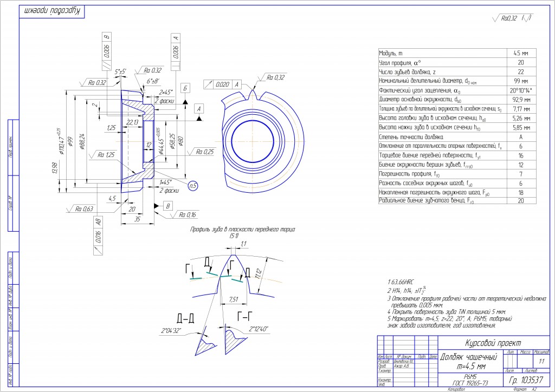The image size is (555, 392).
Task: Click the 20°10'14" engagement angle value
Action: 521,90
